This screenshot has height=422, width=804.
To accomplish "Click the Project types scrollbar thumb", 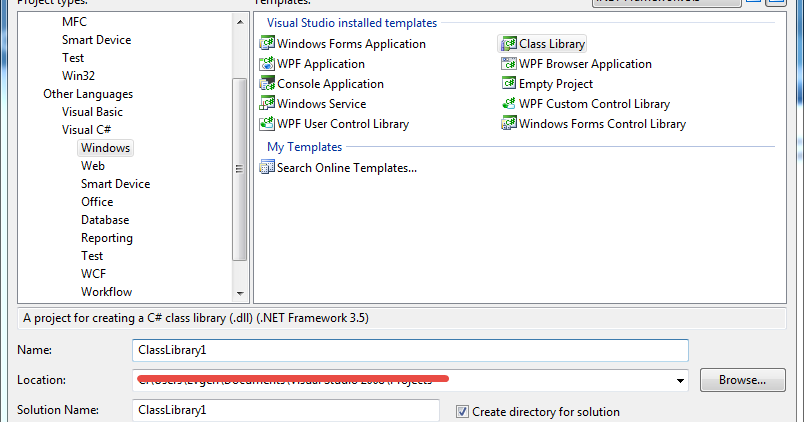I will pyautogui.click(x=239, y=169).
